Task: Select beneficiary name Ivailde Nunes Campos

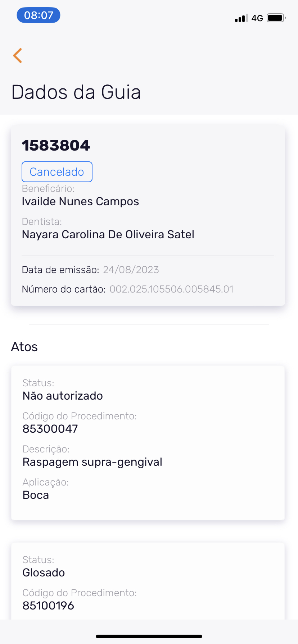Action: tap(80, 201)
